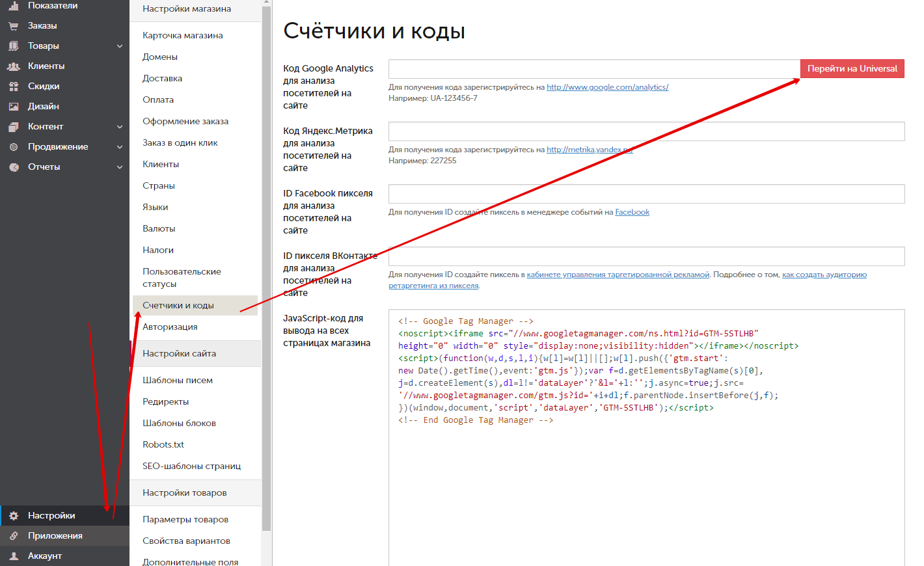The image size is (924, 566).
Task: Open Клиенты in settings submenu
Action: point(161,165)
